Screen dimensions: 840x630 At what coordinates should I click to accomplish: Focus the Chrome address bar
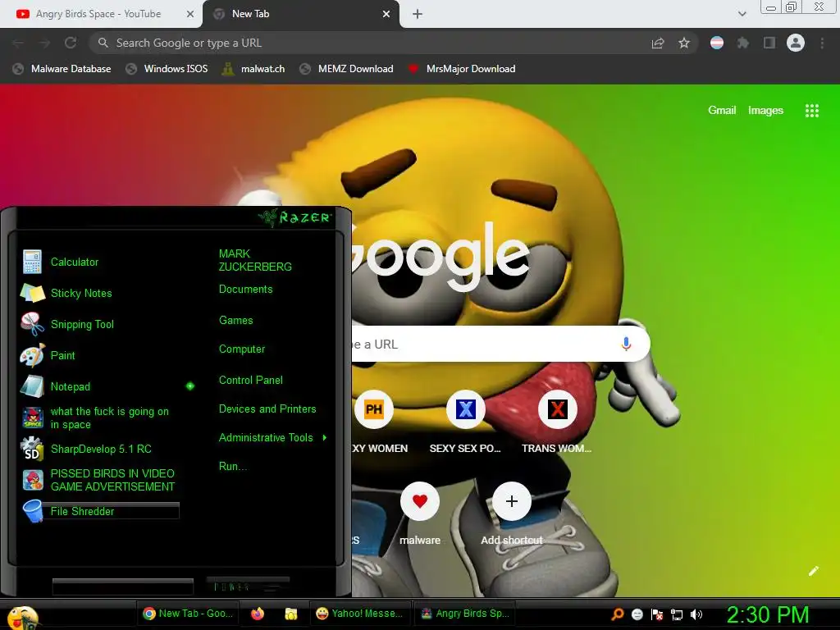(x=370, y=43)
